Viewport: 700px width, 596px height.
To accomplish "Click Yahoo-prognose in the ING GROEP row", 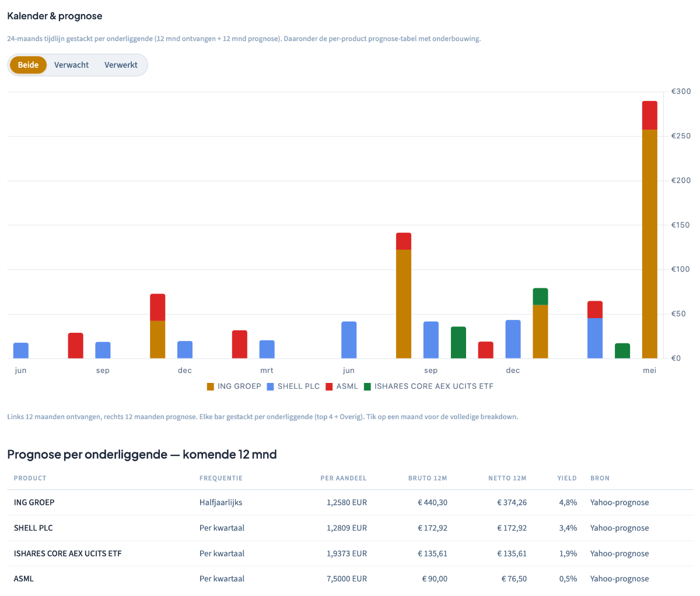I will (x=619, y=503).
